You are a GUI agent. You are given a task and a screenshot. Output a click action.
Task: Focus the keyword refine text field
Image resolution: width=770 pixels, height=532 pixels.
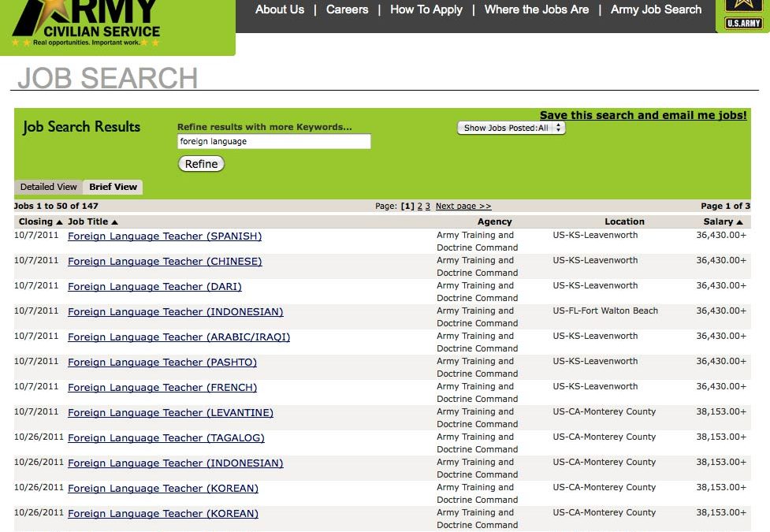(x=274, y=142)
